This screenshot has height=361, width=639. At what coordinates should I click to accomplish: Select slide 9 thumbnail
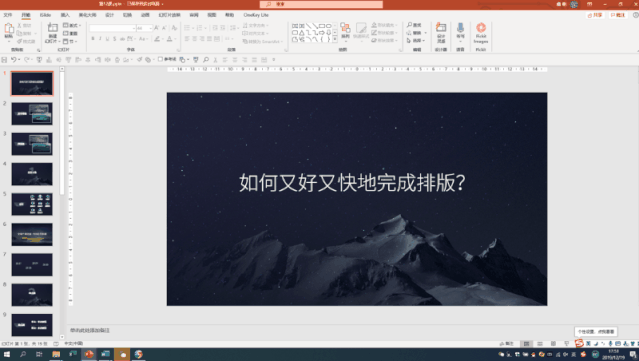click(32, 325)
